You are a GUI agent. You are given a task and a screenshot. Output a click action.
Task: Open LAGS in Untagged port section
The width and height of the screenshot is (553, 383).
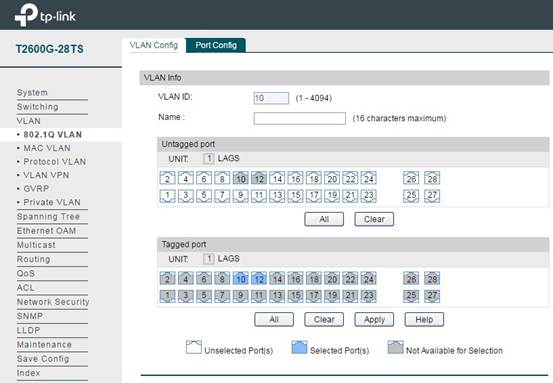(x=229, y=158)
